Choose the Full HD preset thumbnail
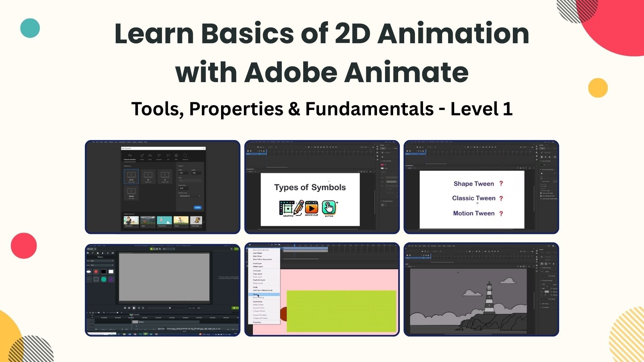The height and width of the screenshot is (362, 644). (x=131, y=176)
